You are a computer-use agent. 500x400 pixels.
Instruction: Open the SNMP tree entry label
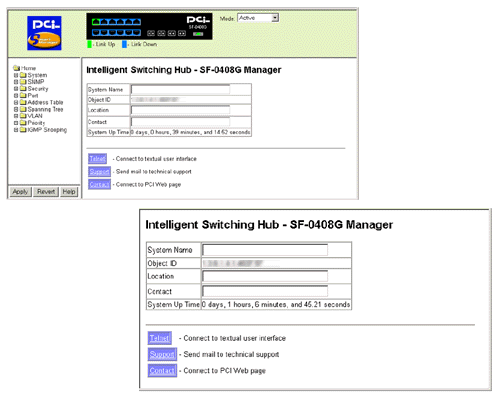(x=36, y=82)
